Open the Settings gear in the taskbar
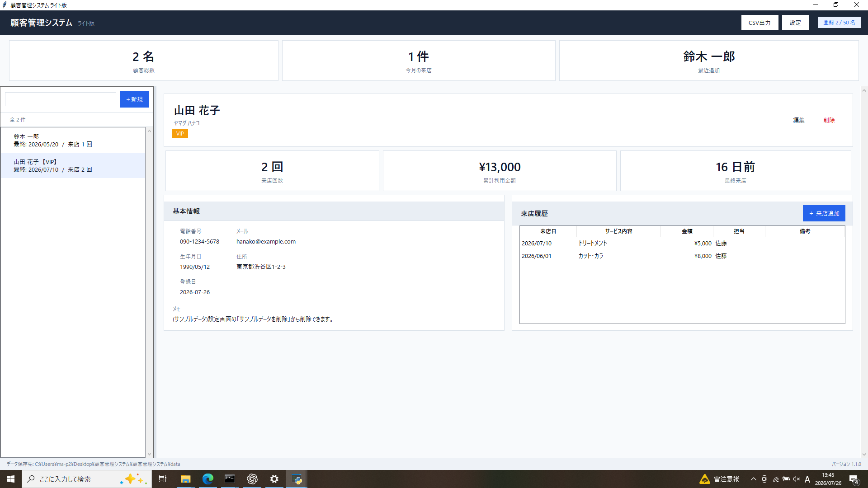Viewport: 868px width, 488px height. [274, 479]
